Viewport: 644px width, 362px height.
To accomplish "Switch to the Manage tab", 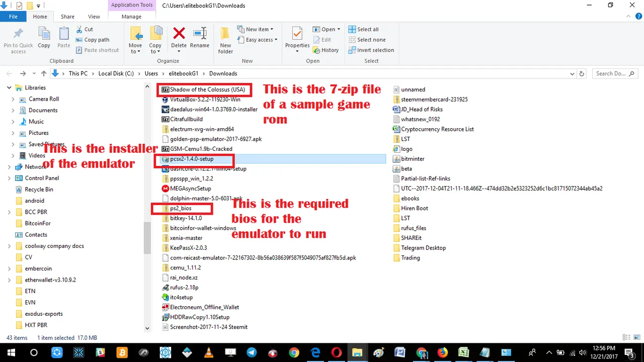I will pyautogui.click(x=131, y=17).
